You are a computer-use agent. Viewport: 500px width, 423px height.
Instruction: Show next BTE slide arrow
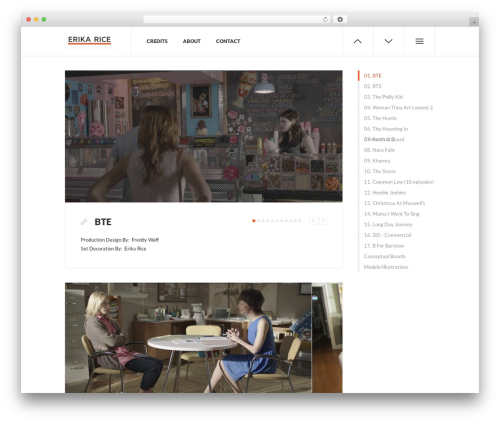click(x=323, y=221)
